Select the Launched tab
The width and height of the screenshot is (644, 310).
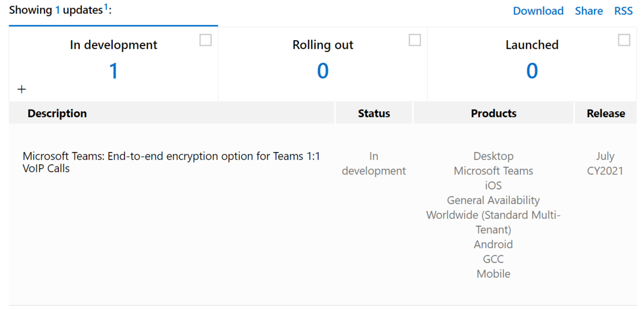click(532, 63)
